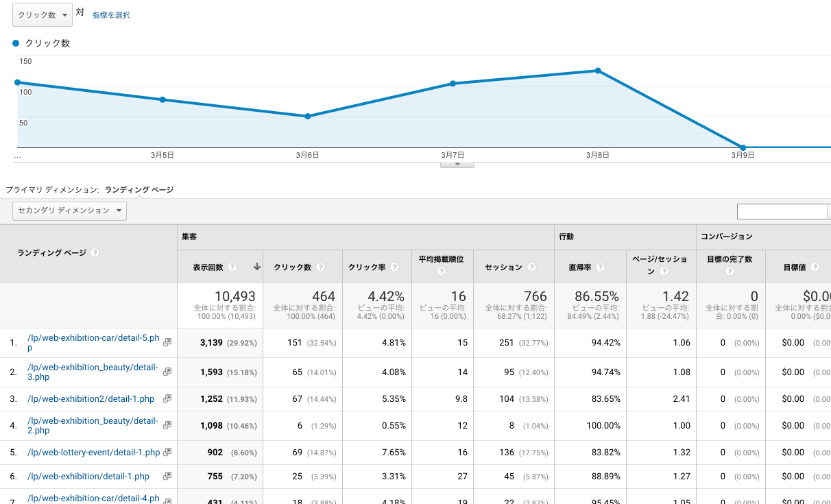Screen dimensions: 831x504
Task: Open the external link icon beside detail-5.php
Action: click(167, 342)
